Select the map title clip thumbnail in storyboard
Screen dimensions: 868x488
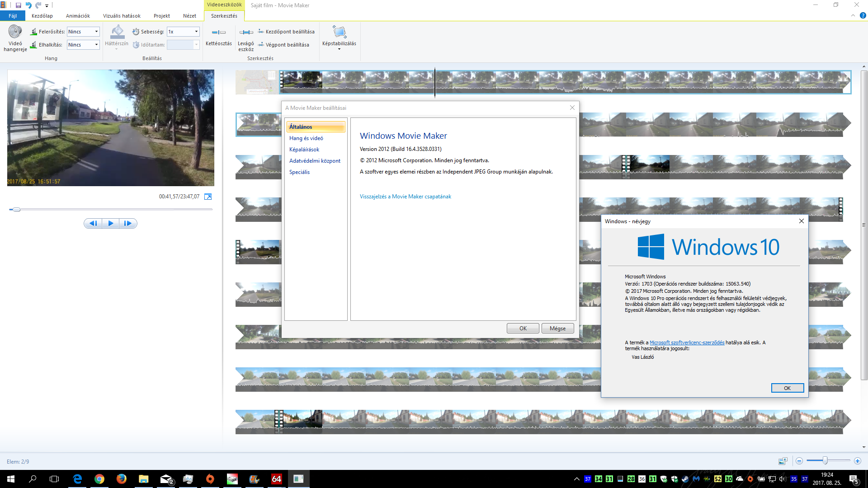257,82
